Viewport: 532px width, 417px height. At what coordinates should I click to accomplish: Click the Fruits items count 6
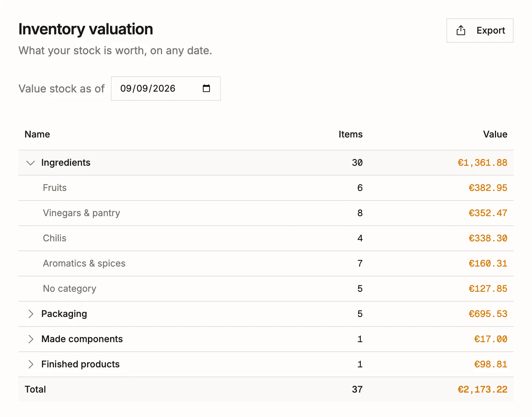tap(360, 188)
